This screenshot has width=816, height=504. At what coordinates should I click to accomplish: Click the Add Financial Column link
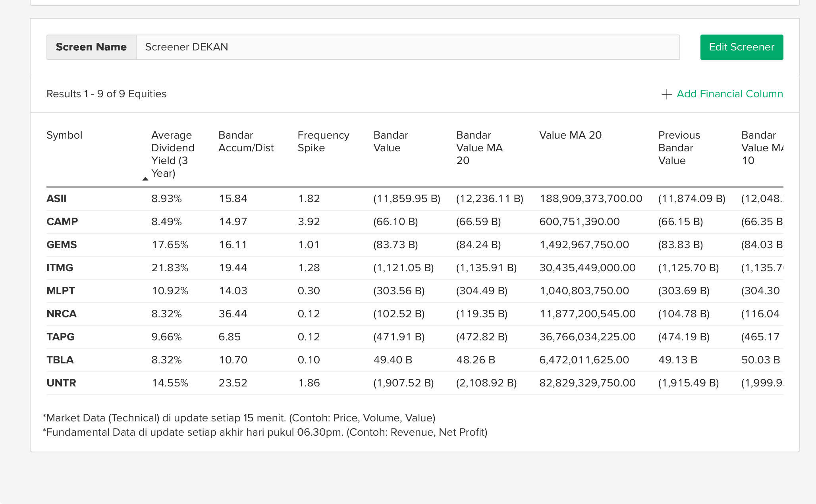(729, 94)
